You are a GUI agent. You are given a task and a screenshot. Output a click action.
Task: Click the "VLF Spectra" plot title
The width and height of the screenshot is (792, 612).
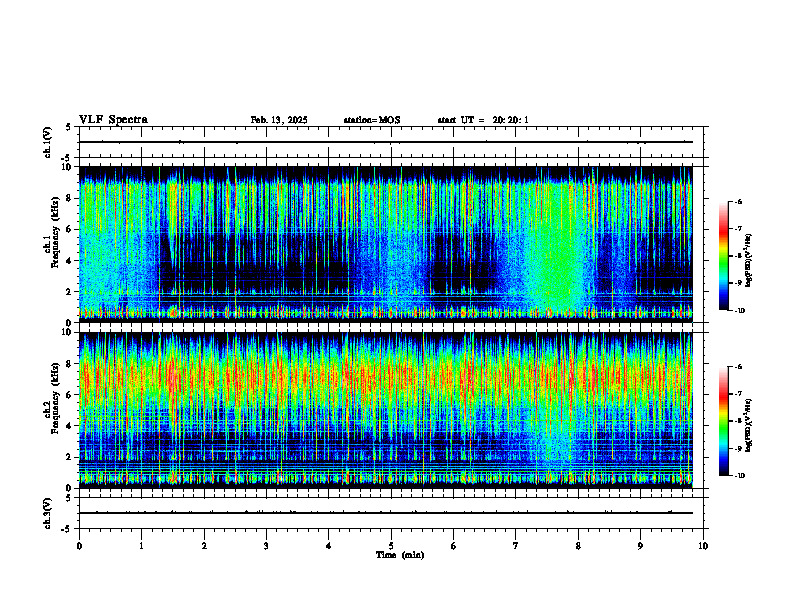(113, 120)
